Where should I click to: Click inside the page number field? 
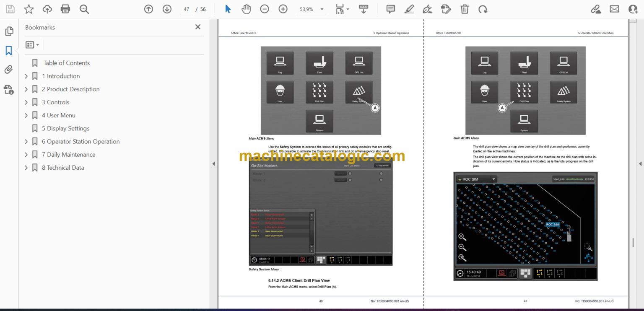(x=186, y=9)
